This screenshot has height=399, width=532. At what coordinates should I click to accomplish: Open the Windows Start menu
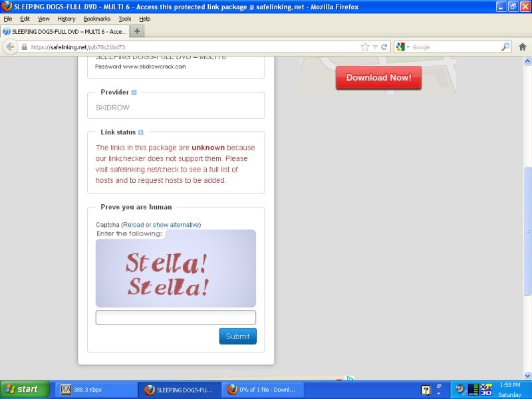pos(25,389)
